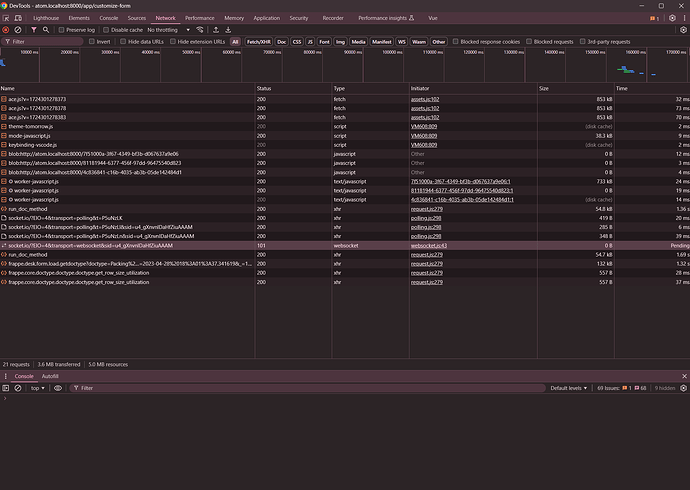Switch to the Sources tab
Image resolution: width=690 pixels, height=490 pixels.
coord(136,18)
